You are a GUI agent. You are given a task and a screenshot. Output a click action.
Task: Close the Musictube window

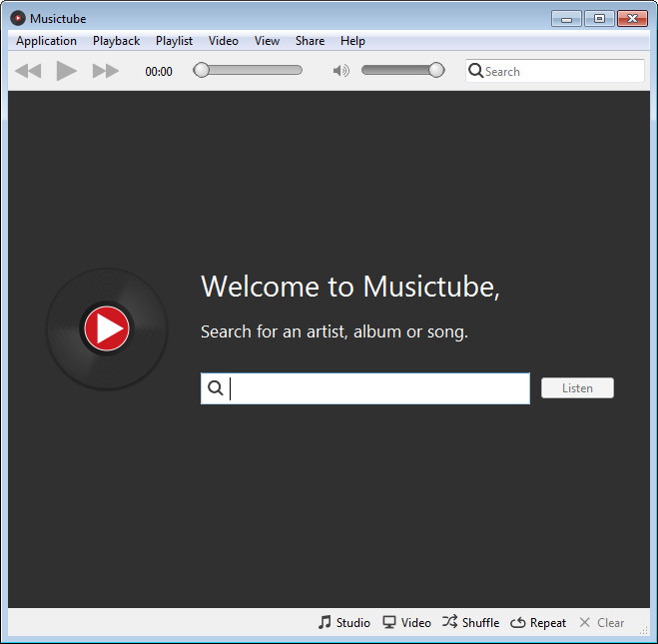tap(632, 19)
